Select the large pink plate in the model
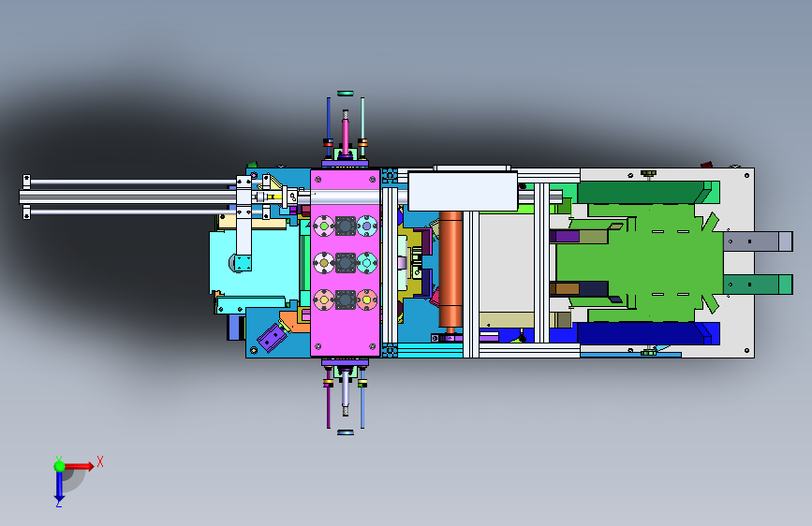Screen dimensions: 812x526 tap(346, 262)
